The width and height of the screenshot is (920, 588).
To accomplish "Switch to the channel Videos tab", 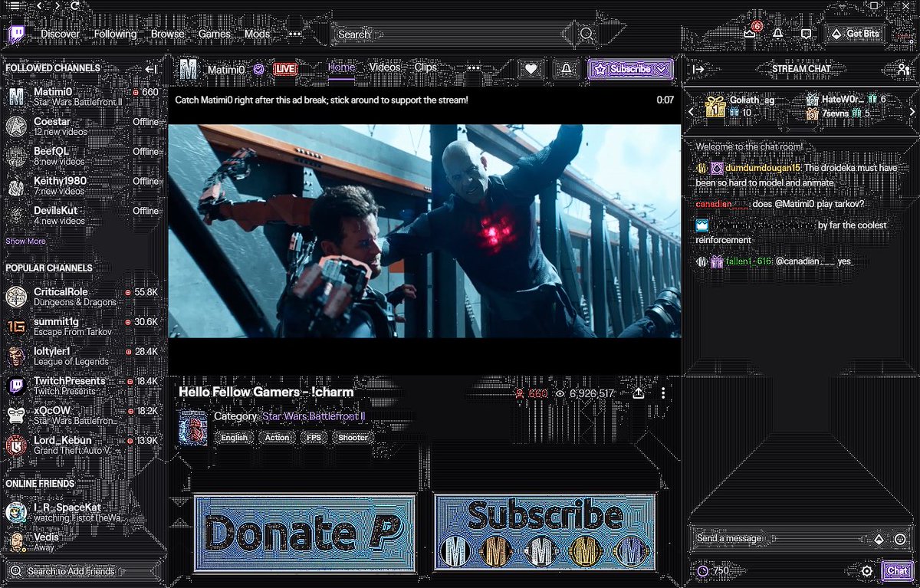I will tap(385, 67).
